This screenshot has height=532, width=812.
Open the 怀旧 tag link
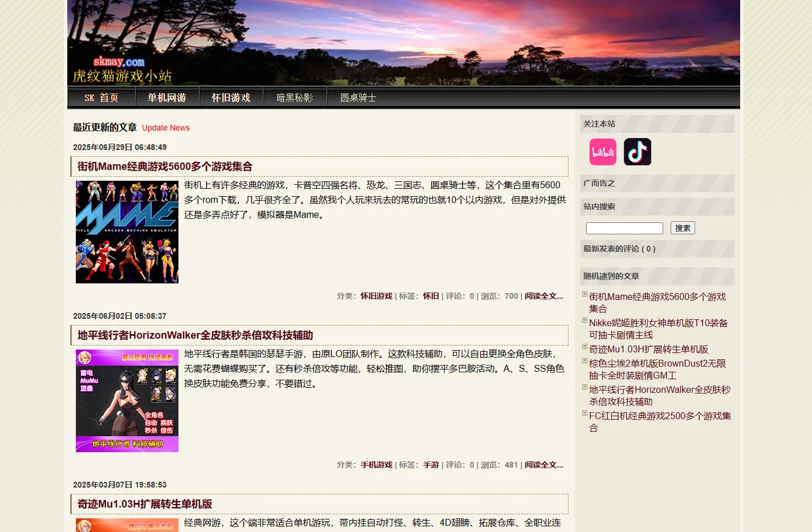pos(431,297)
